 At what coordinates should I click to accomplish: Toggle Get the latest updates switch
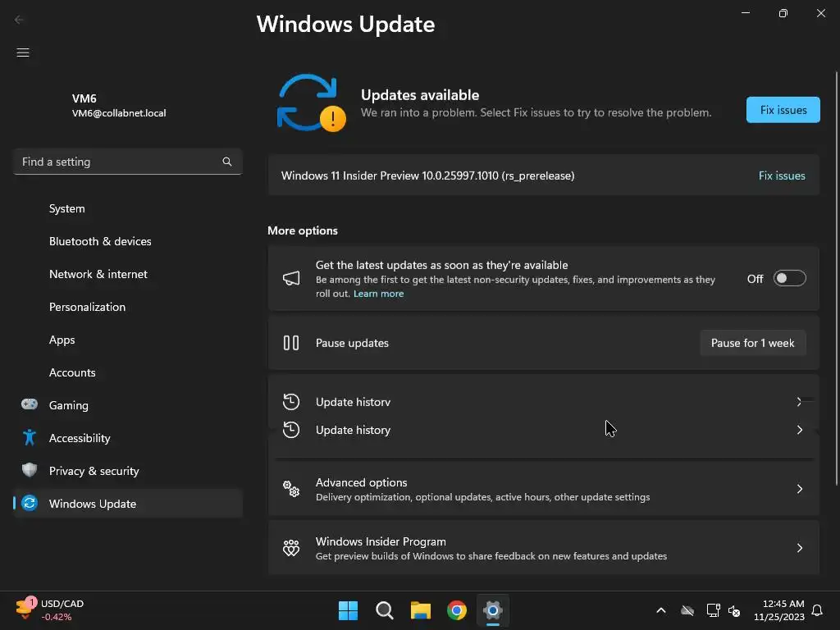(x=790, y=278)
